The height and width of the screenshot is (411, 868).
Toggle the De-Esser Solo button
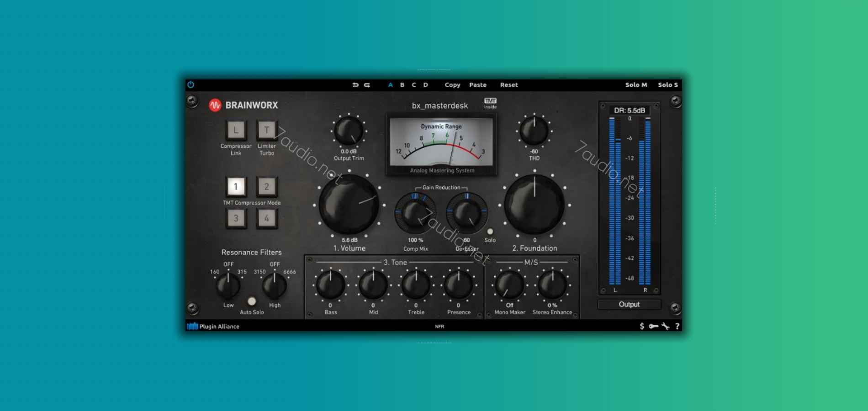(x=490, y=232)
